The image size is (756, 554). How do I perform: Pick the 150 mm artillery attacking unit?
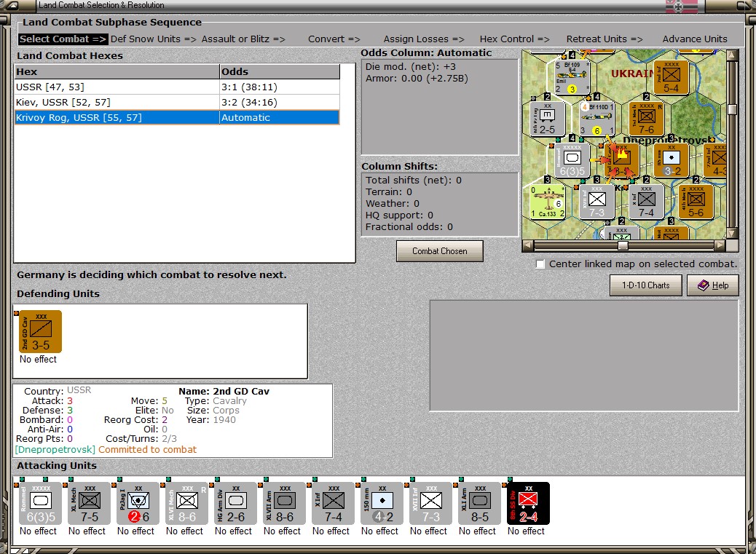click(x=382, y=504)
